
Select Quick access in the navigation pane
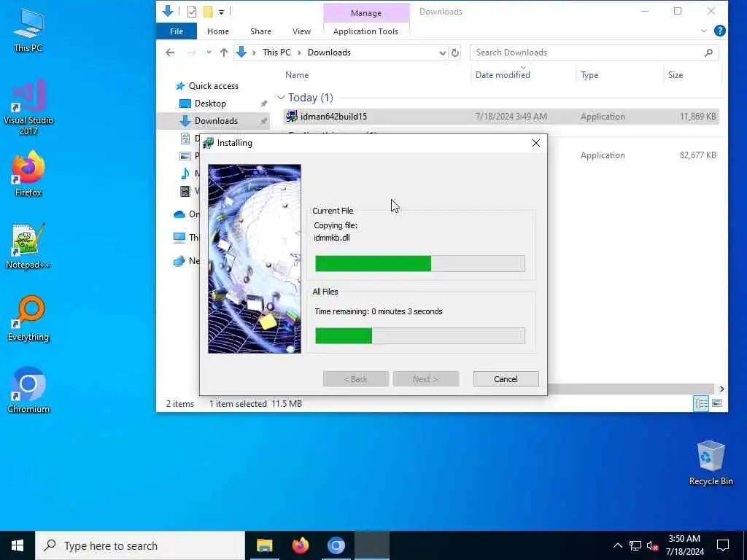(214, 86)
